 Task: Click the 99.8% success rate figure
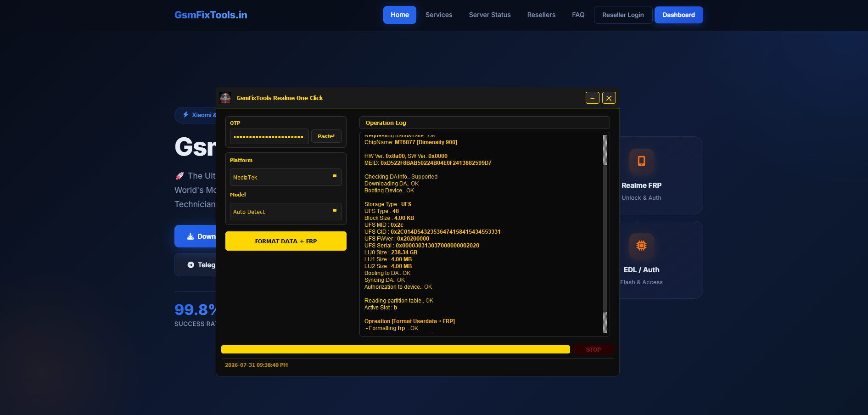(196, 309)
